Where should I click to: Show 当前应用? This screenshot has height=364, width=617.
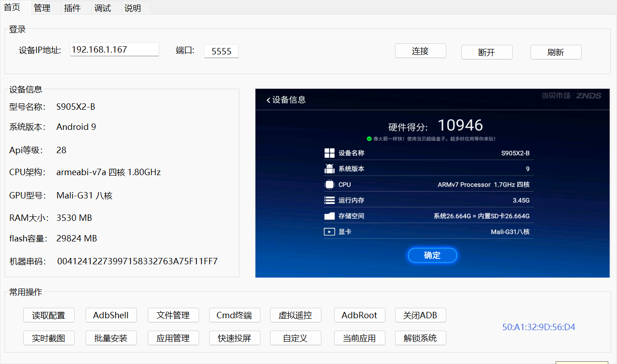tap(359, 338)
